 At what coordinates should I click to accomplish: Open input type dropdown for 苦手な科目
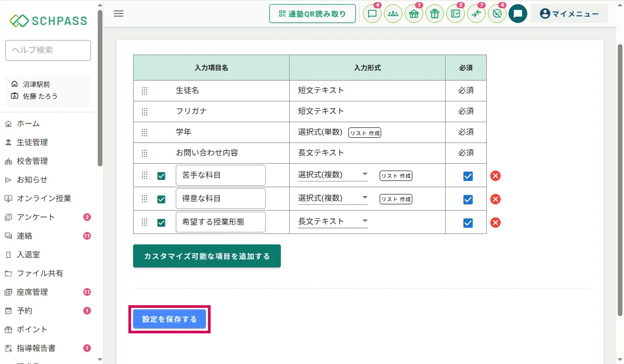click(x=333, y=175)
